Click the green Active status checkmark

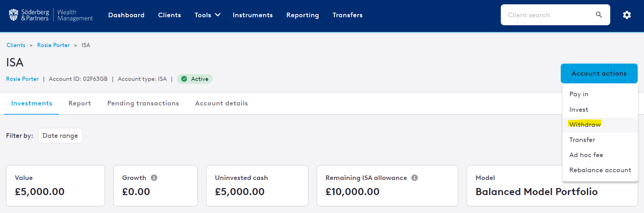click(184, 79)
